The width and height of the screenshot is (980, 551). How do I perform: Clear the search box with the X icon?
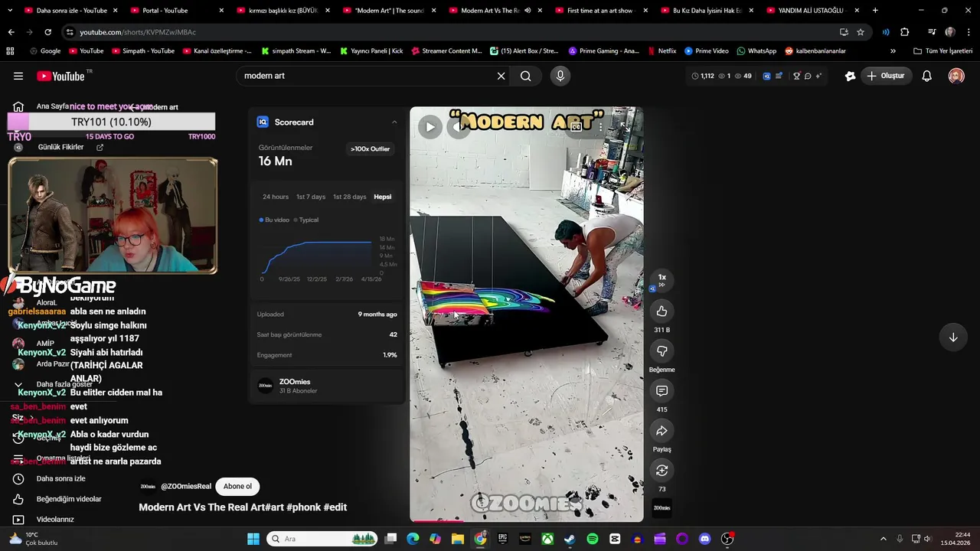(501, 76)
